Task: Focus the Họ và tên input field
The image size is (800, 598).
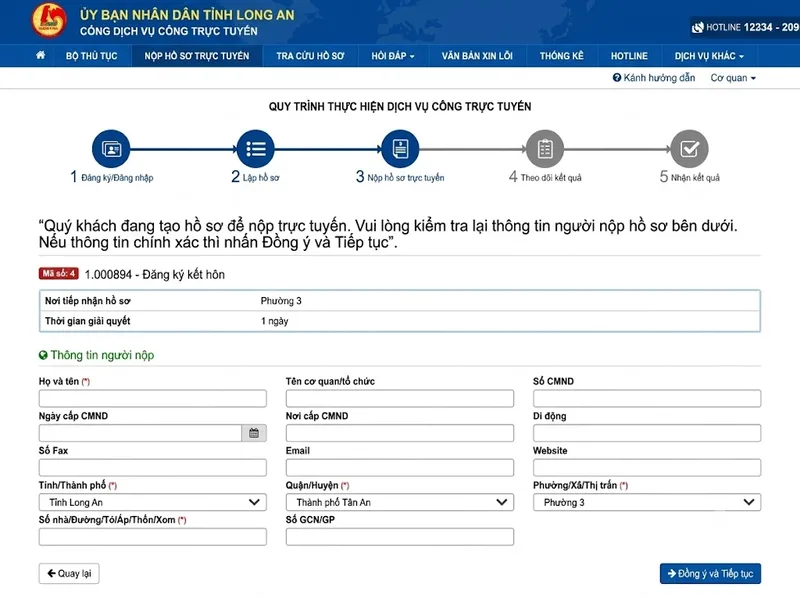Action: 153,398
